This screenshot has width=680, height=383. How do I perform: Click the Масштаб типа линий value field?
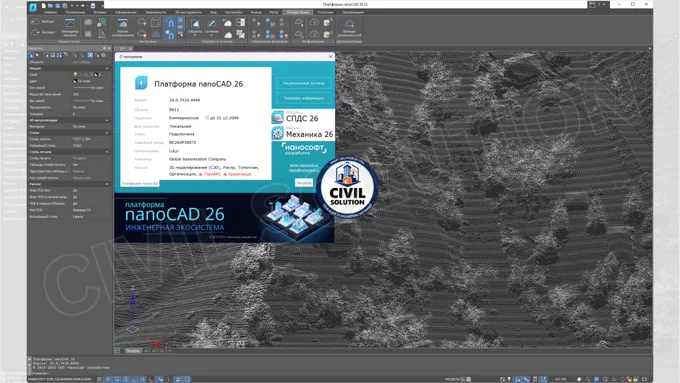click(91, 94)
